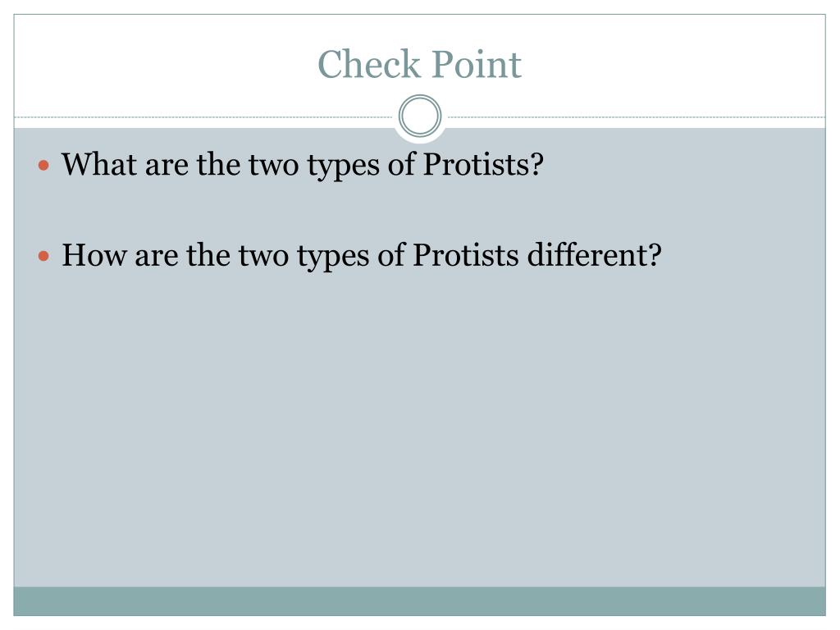Select the orange bullet before "What are"
840x630 pixels.
pyautogui.click(x=44, y=165)
